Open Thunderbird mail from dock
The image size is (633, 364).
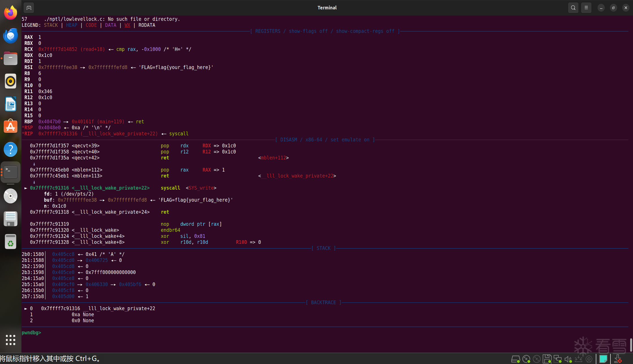click(x=10, y=36)
